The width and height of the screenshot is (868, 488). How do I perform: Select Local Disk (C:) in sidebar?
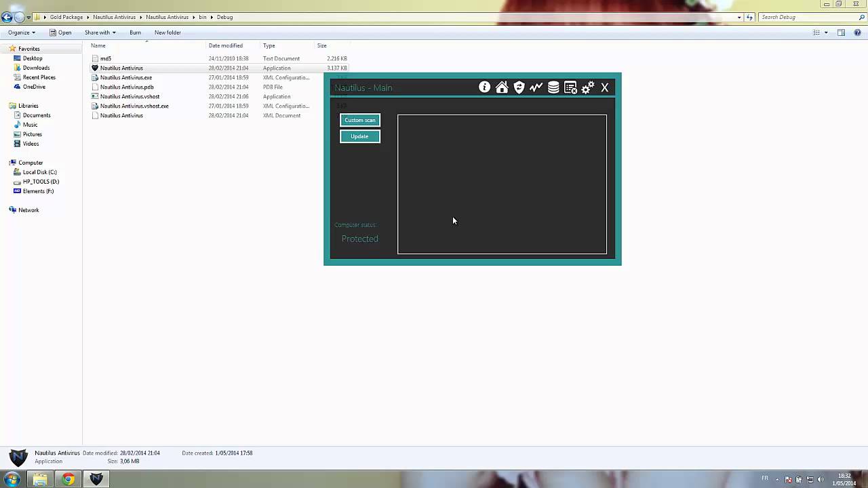pyautogui.click(x=39, y=172)
